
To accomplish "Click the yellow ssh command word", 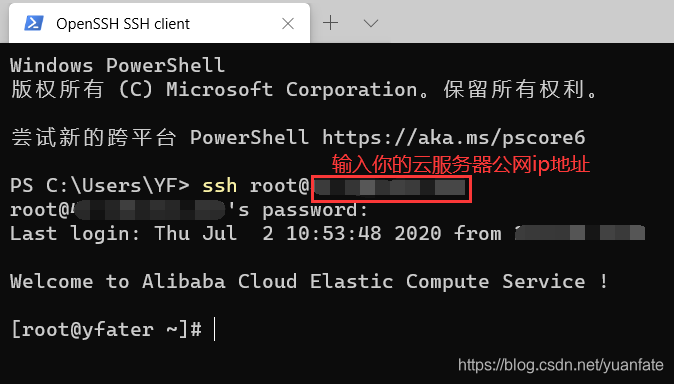I will [220, 186].
